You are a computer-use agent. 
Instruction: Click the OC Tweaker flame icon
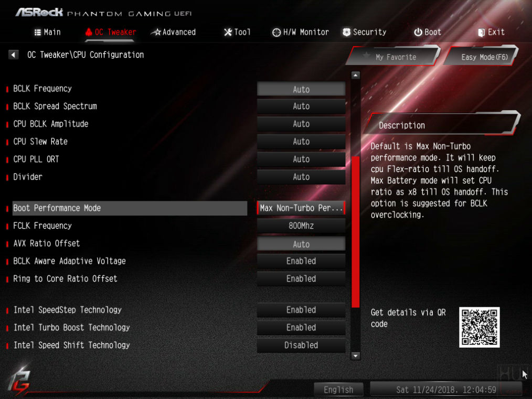coord(89,32)
